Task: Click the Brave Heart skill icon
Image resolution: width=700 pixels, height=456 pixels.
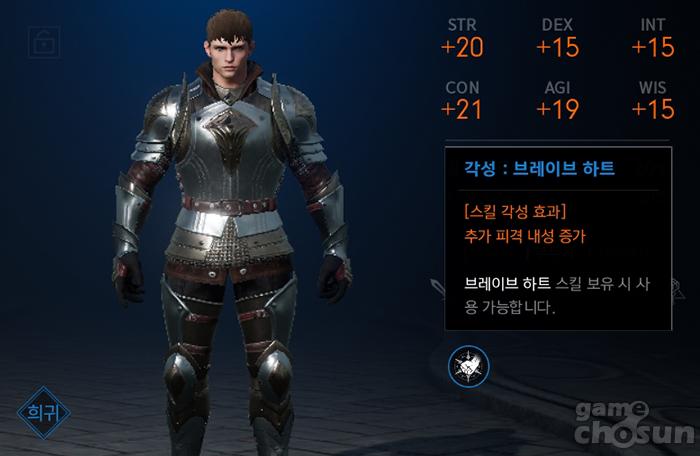Action: 469,366
